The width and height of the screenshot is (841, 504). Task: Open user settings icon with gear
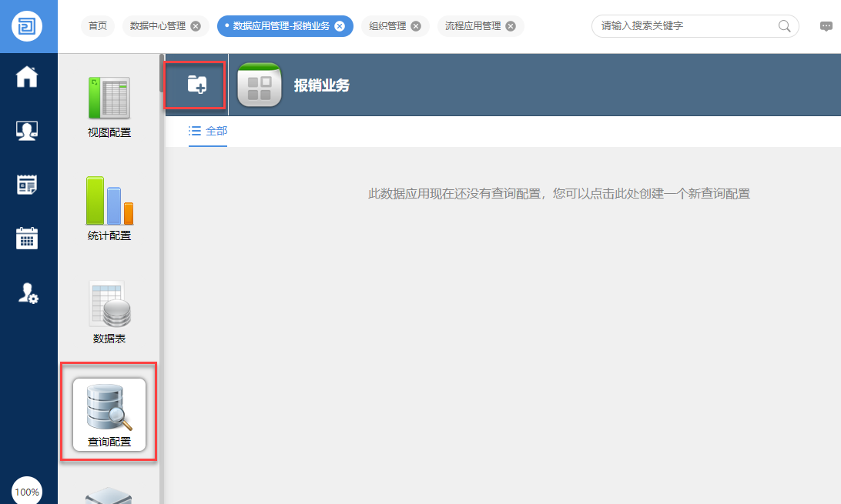coord(28,293)
